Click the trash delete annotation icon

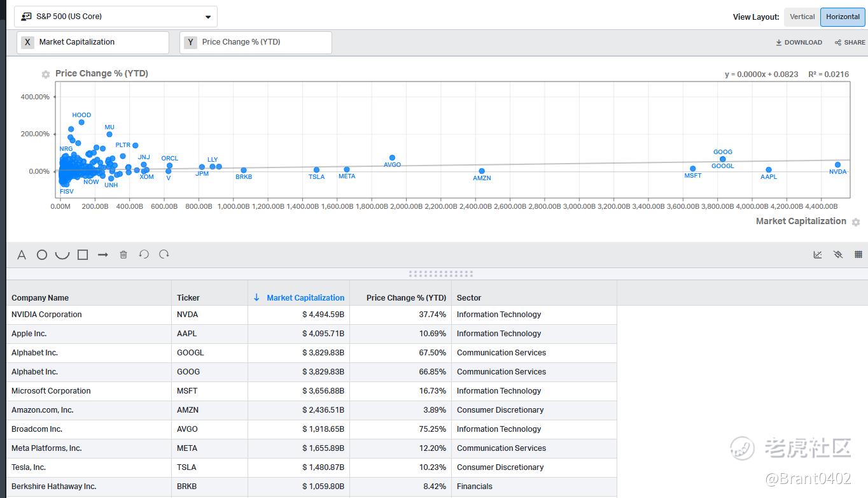123,255
